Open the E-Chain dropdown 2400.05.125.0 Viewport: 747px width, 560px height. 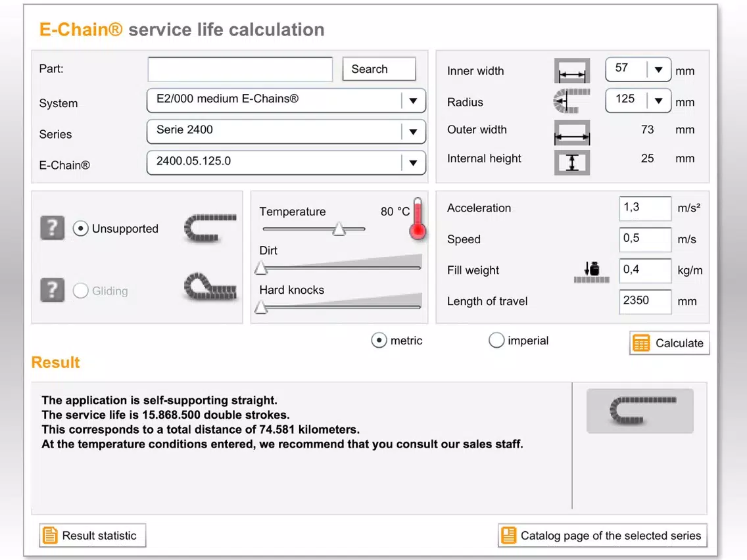pos(286,162)
